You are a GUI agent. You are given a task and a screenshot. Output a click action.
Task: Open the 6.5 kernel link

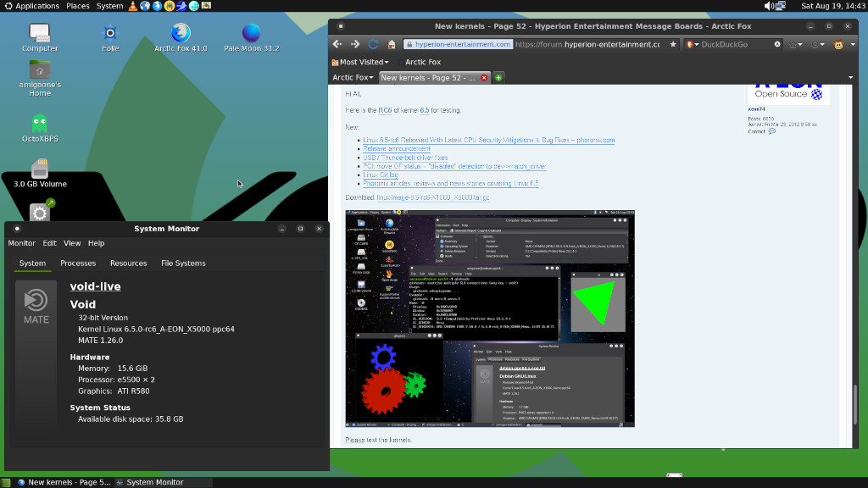(425, 110)
